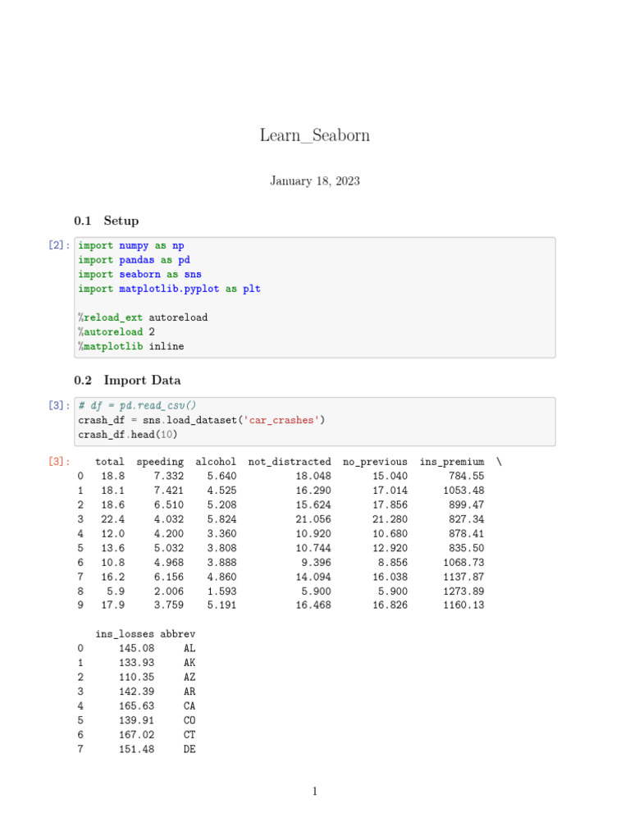630x840 pixels.
Task: Click the input prompt [2]:
Action: 59,245
